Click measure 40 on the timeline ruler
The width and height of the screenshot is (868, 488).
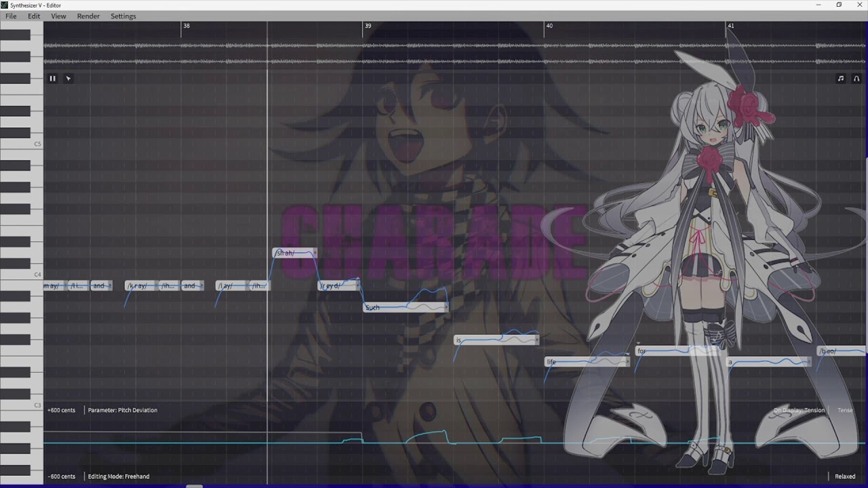pos(549,26)
